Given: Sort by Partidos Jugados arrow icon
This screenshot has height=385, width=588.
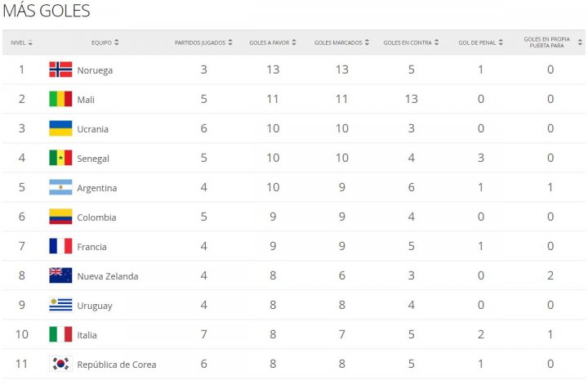Looking at the screenshot, I should click(x=229, y=43).
